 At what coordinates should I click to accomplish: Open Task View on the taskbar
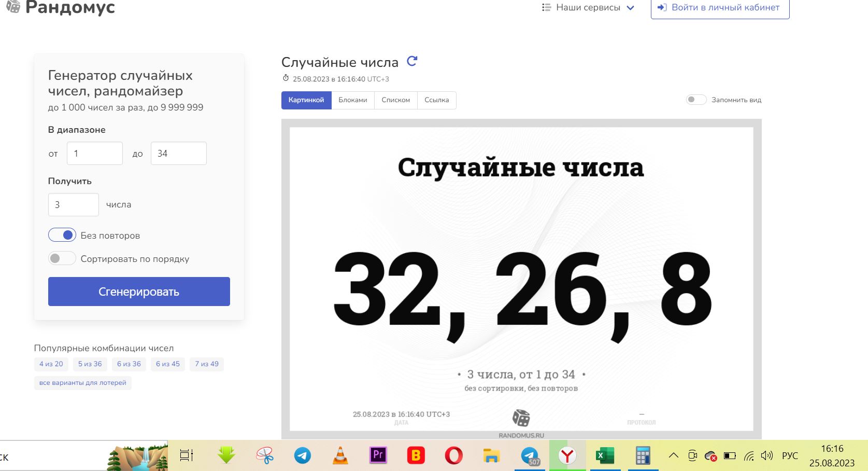coord(186,456)
